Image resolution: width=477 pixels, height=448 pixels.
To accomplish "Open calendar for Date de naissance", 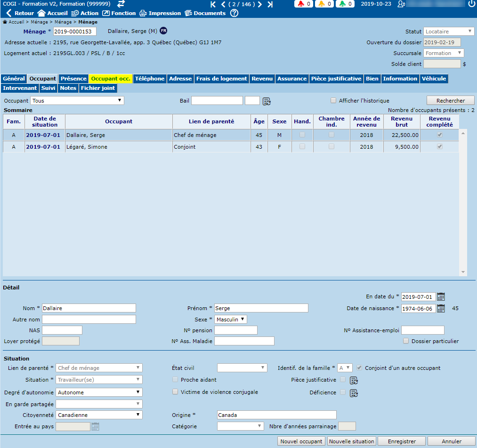I will click(441, 308).
